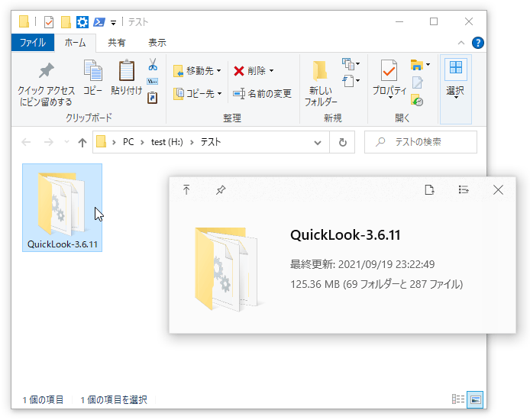Click PC in the address breadcrumb

click(128, 142)
